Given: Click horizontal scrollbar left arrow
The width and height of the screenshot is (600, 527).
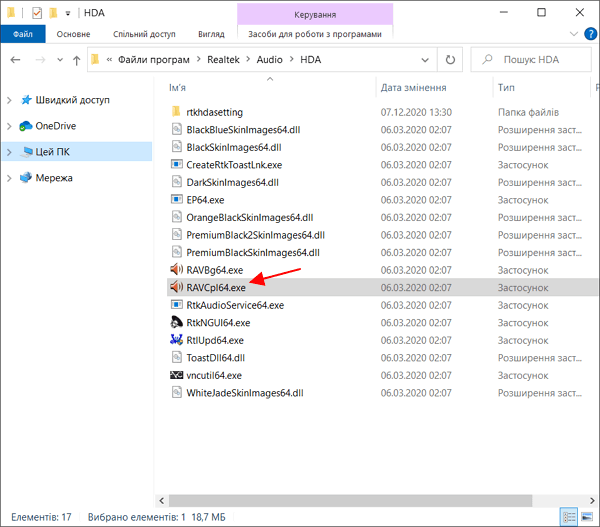Looking at the screenshot, I should point(161,500).
